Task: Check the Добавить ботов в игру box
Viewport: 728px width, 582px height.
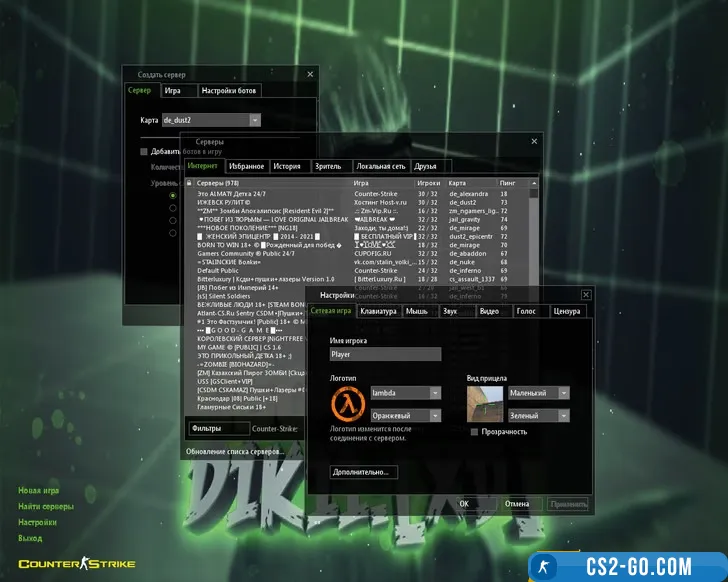Action: pyautogui.click(x=144, y=151)
